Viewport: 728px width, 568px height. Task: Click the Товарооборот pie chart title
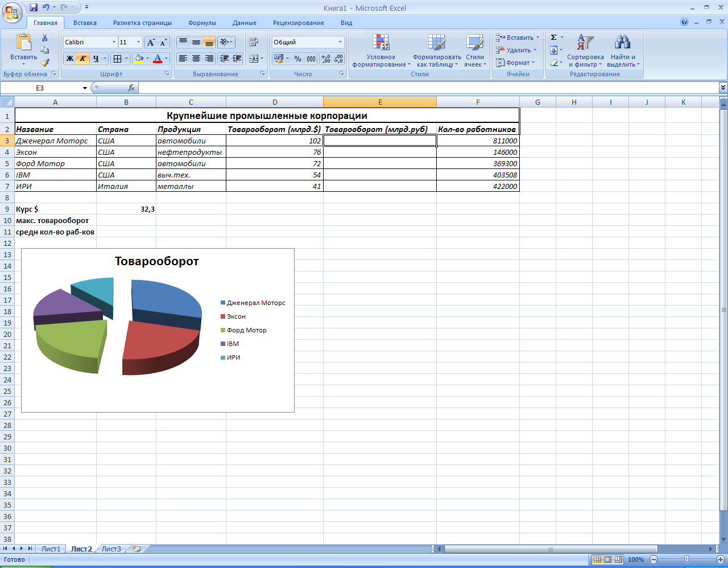coord(157,261)
